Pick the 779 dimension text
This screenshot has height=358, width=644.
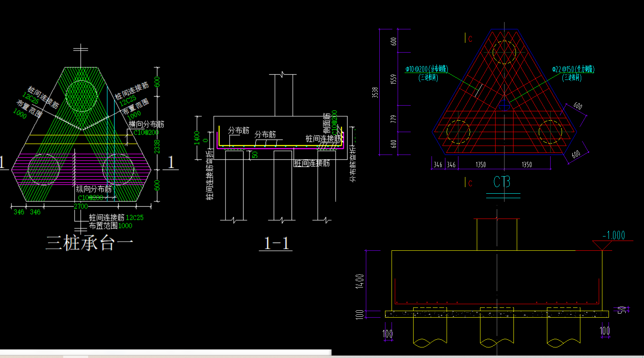pos(394,119)
